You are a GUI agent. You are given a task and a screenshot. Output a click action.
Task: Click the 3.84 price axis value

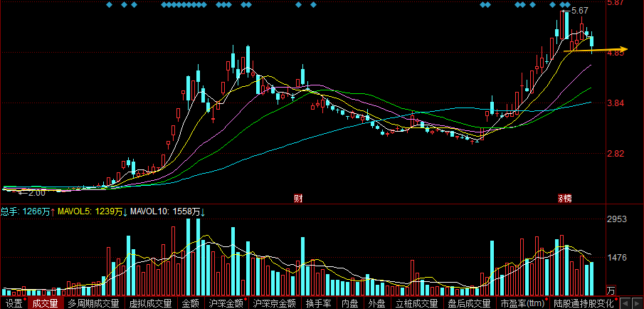click(617, 103)
